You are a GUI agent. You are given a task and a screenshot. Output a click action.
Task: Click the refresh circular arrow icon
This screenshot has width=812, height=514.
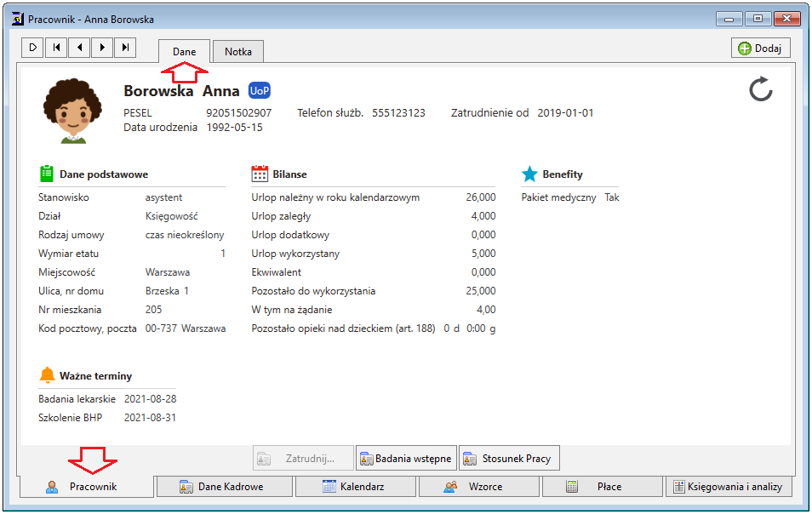761,89
